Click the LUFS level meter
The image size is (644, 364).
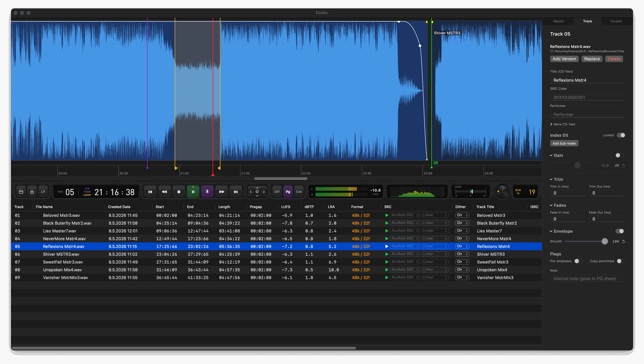click(345, 192)
